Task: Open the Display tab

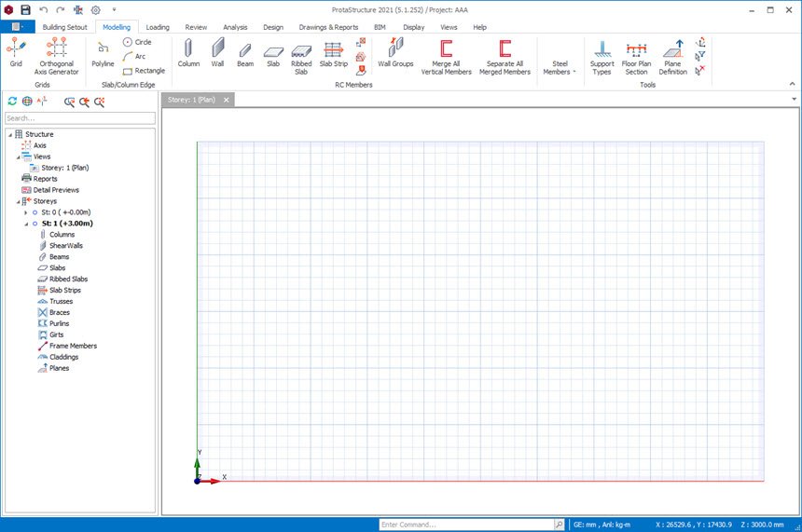Action: click(x=414, y=27)
